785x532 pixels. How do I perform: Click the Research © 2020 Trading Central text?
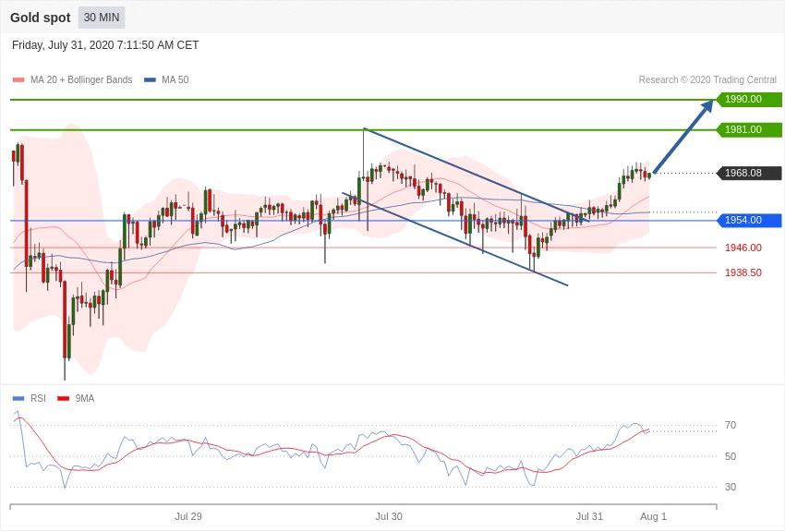click(707, 79)
